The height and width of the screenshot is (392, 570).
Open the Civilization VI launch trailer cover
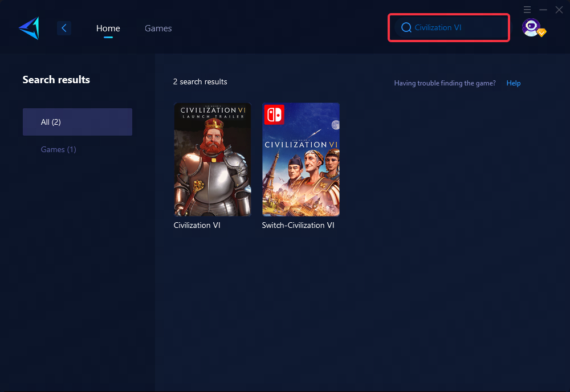[213, 160]
